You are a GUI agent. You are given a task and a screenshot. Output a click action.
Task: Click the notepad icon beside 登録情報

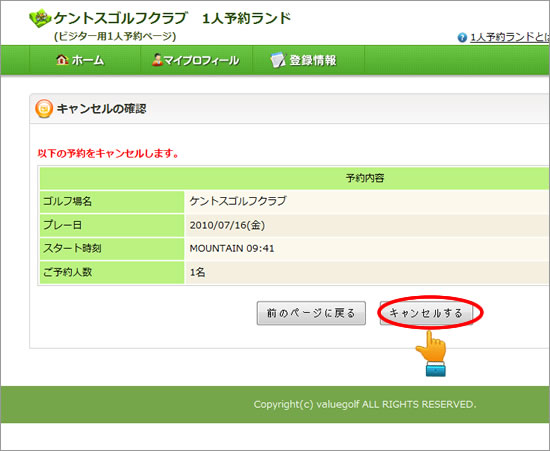click(278, 60)
